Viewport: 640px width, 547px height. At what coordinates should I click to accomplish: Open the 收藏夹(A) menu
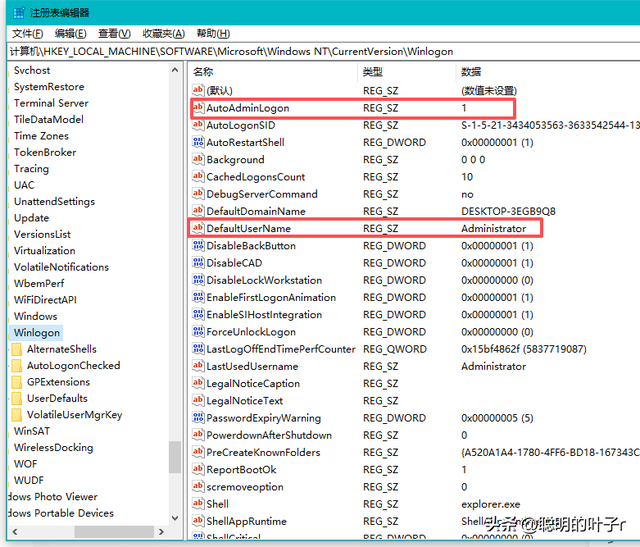tap(163, 33)
